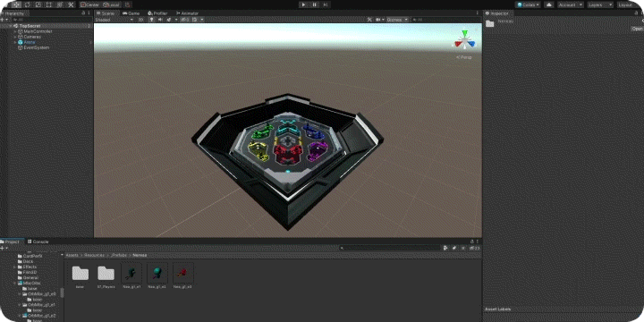Click the red X axis on orientation gizmo
This screenshot has height=322, width=644.
pos(458,44)
